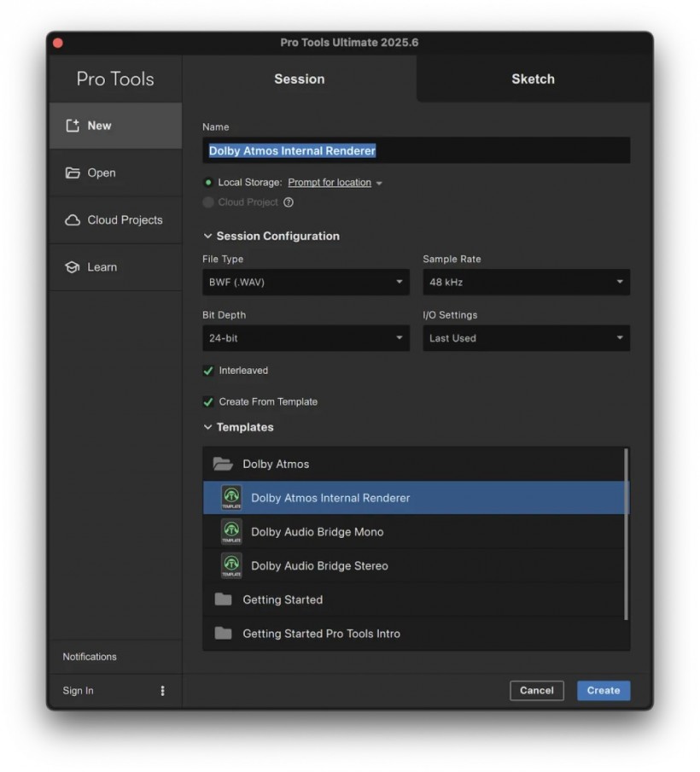The height and width of the screenshot is (772, 700).
Task: Switch to the Sketch tab
Action: point(534,79)
